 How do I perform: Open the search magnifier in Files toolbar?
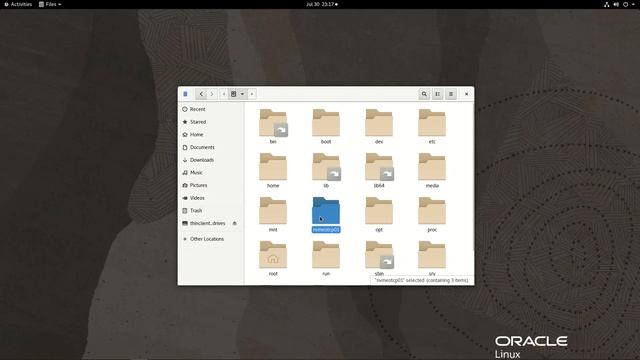(424, 94)
